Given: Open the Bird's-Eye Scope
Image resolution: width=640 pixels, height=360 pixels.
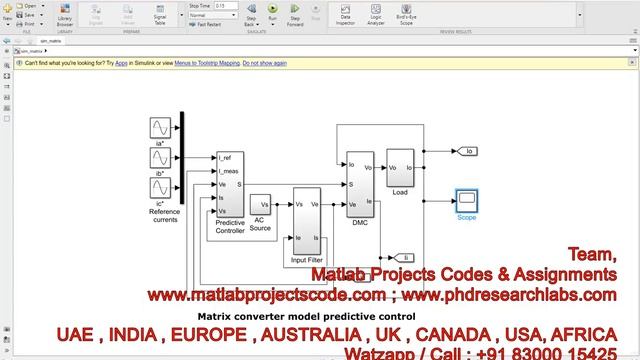Looking at the screenshot, I should 406,15.
